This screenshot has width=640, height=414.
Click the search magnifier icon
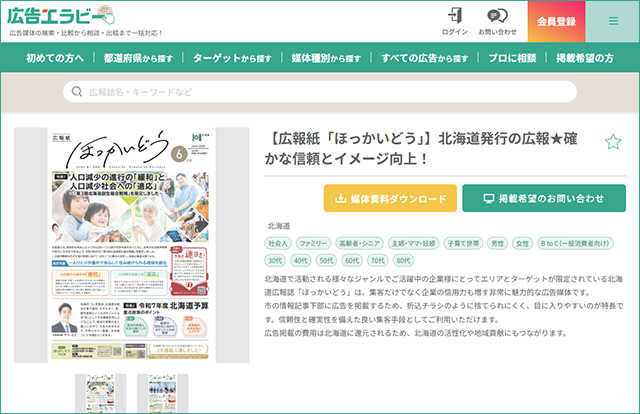point(76,91)
